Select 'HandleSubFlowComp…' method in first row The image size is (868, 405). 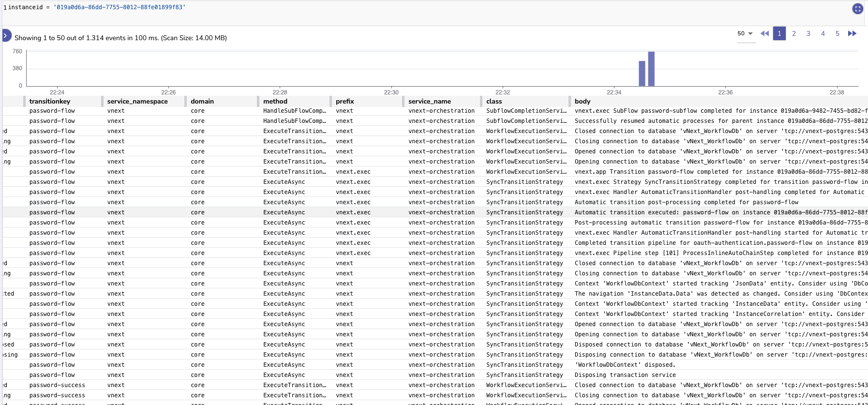point(295,111)
